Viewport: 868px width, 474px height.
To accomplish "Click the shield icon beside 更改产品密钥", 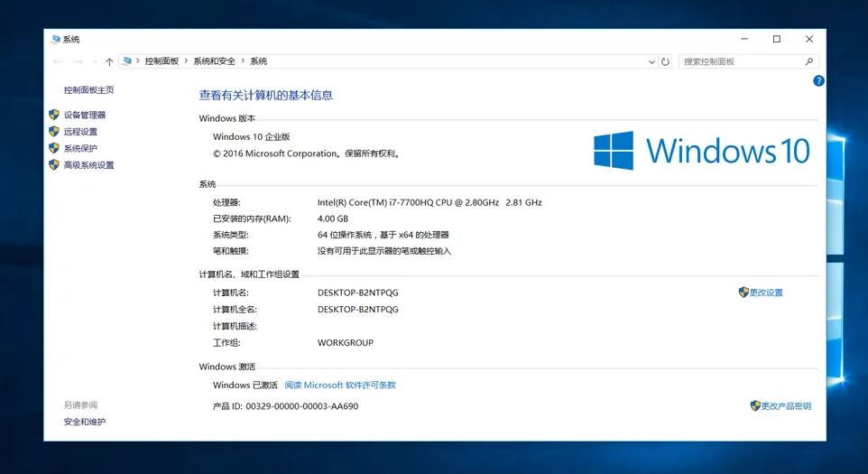I will 755,405.
